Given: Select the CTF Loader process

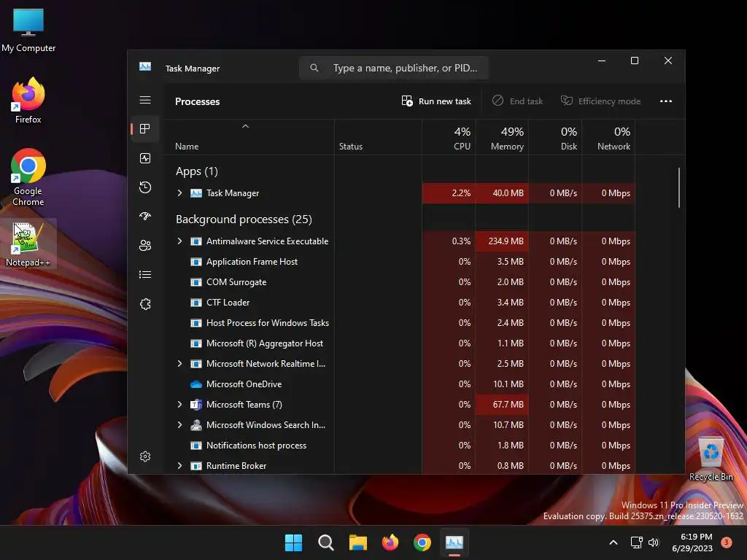Looking at the screenshot, I should (400, 303).
